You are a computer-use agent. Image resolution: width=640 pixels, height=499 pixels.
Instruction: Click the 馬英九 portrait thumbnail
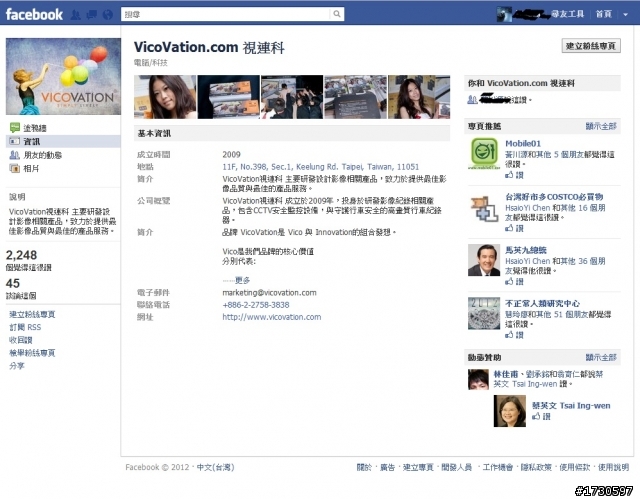[x=484, y=260]
